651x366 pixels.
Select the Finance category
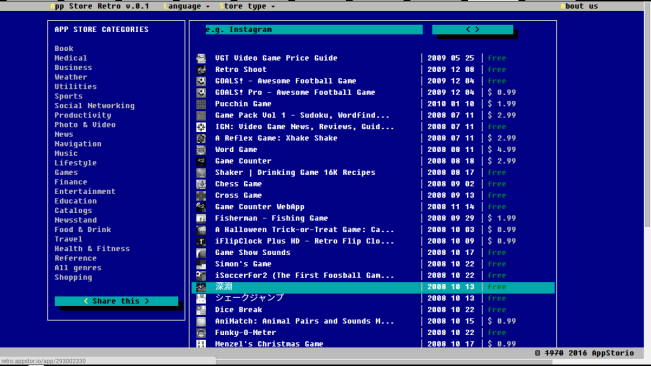71,182
